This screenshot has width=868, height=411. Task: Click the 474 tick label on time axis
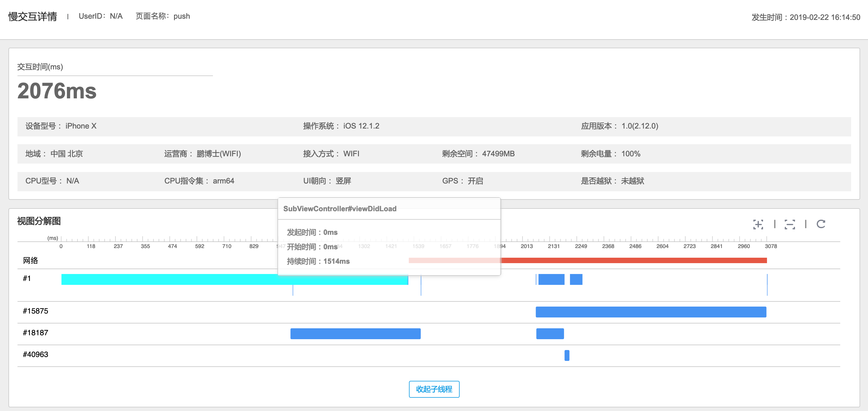pos(172,246)
